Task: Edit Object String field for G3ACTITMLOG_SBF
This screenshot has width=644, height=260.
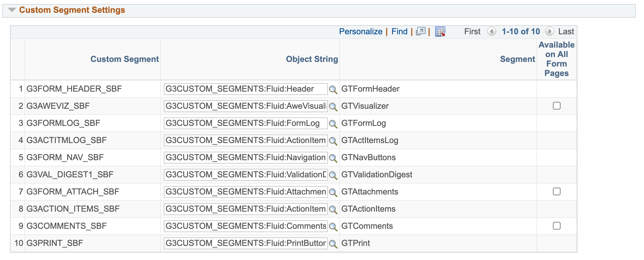Action: click(x=246, y=140)
